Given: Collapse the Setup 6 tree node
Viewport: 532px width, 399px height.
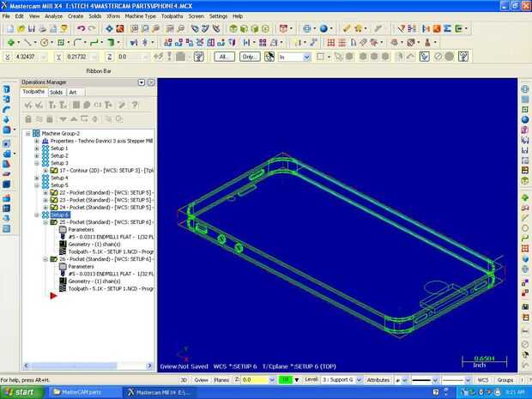Looking at the screenshot, I should coord(37,215).
